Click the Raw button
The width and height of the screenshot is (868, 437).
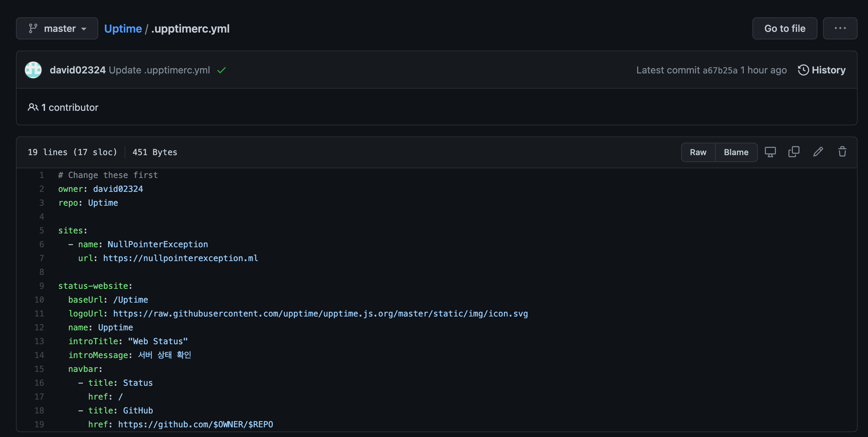tap(698, 152)
